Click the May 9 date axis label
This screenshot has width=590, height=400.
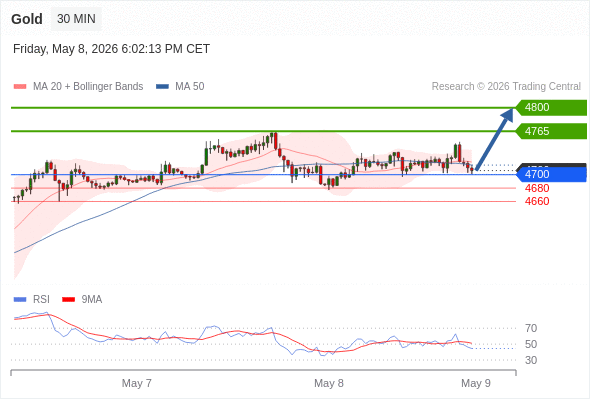pos(476,383)
